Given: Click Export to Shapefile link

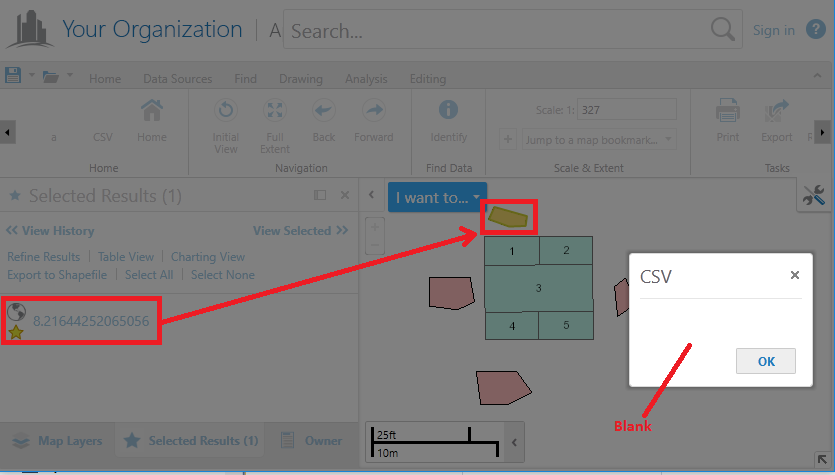Looking at the screenshot, I should click(57, 275).
